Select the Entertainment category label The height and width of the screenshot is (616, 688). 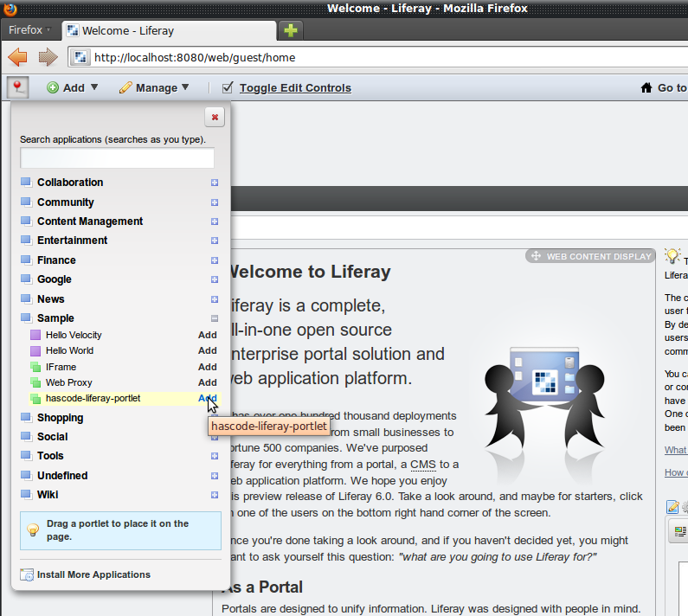point(73,241)
